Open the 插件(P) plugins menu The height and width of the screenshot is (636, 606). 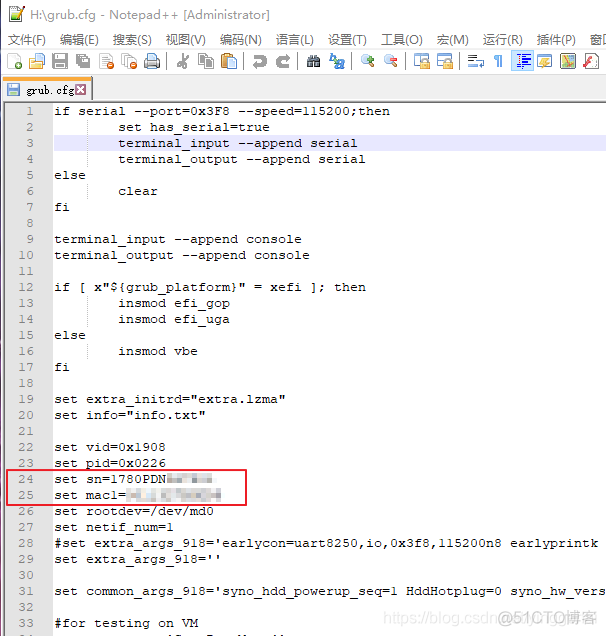click(556, 40)
